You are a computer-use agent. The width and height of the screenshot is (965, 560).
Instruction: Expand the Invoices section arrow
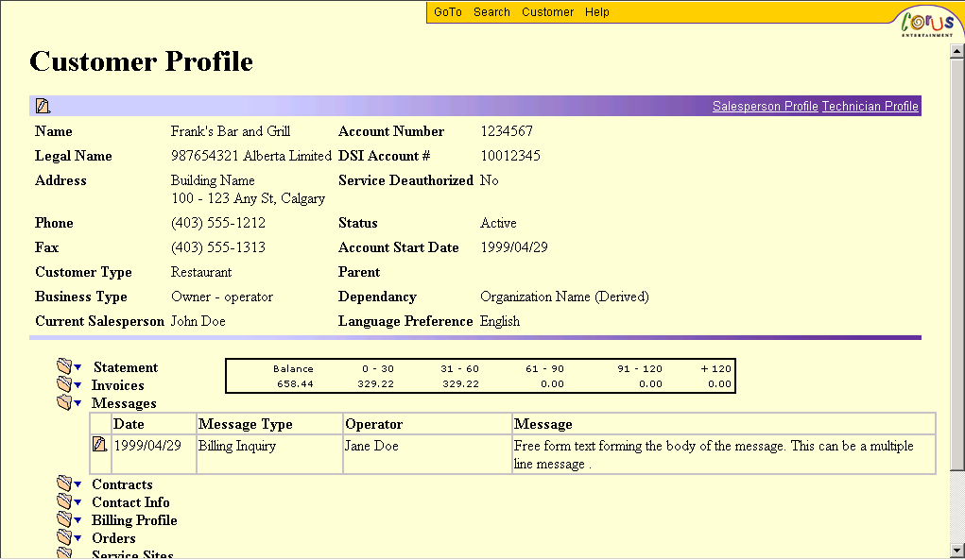click(x=78, y=385)
